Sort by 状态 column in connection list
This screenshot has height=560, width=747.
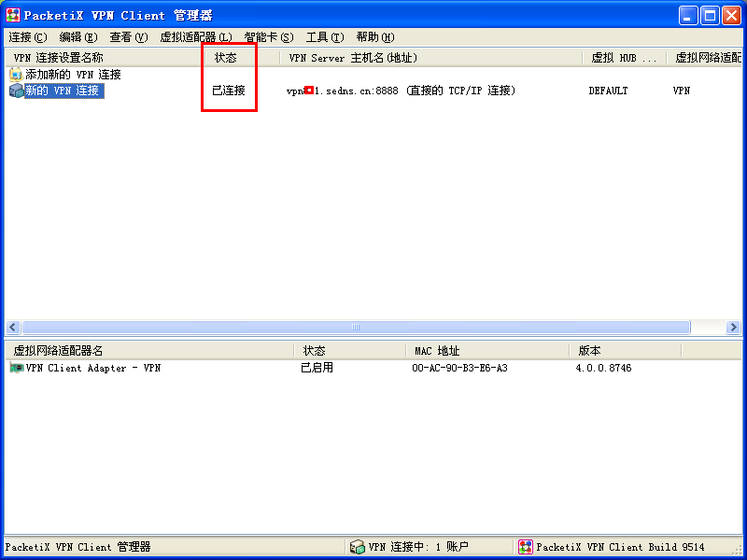pyautogui.click(x=243, y=58)
